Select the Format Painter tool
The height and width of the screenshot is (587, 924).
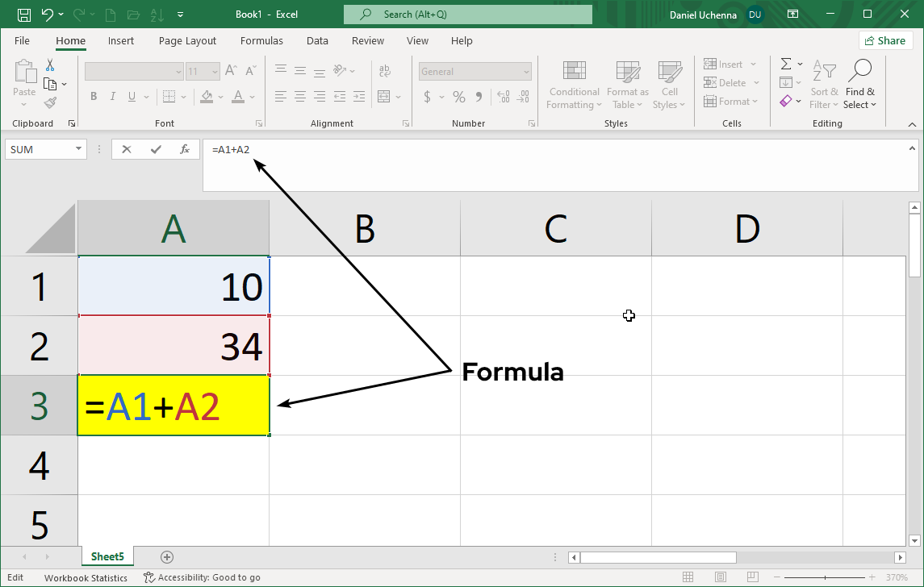click(48, 102)
